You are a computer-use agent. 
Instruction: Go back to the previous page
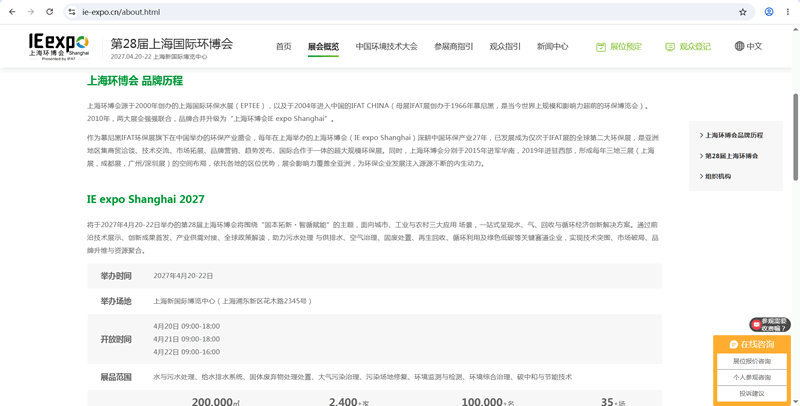(x=12, y=12)
